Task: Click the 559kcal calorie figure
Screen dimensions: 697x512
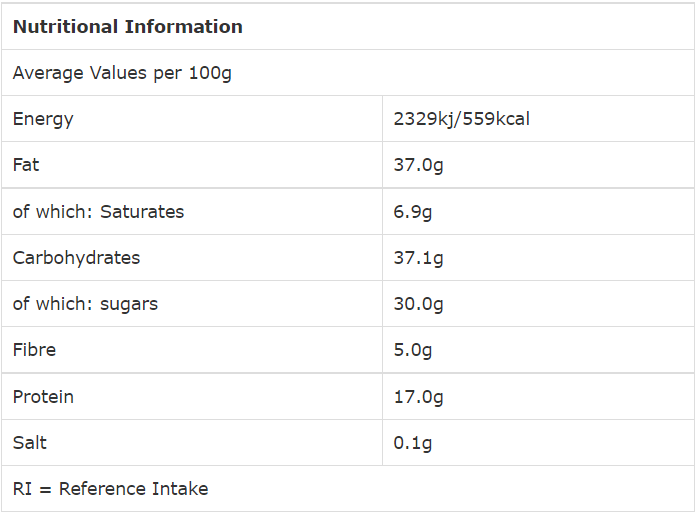Action: (497, 119)
